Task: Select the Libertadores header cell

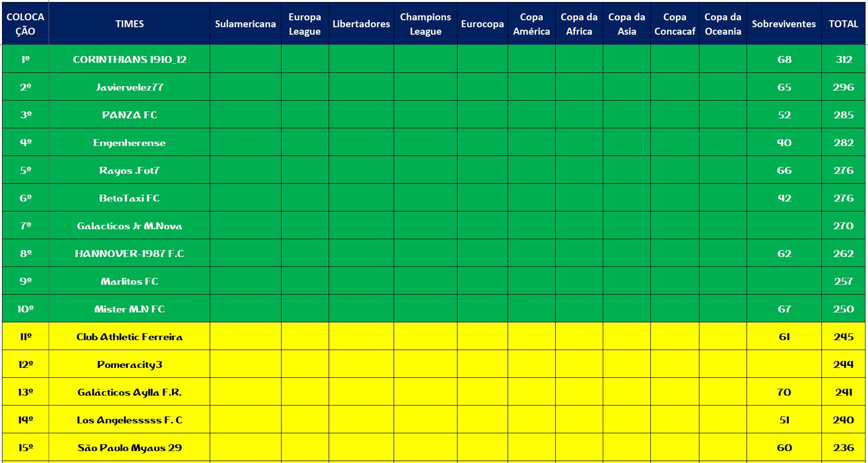Action: pos(361,24)
